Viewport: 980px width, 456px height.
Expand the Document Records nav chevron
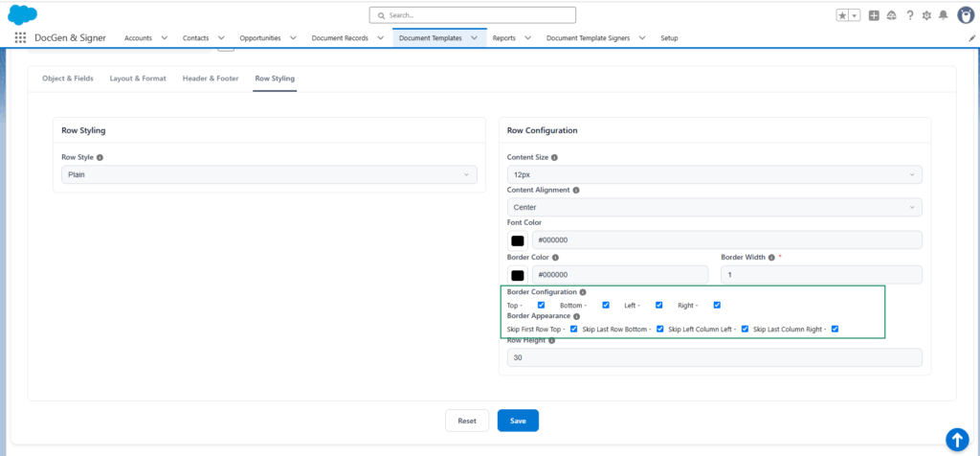(380, 38)
